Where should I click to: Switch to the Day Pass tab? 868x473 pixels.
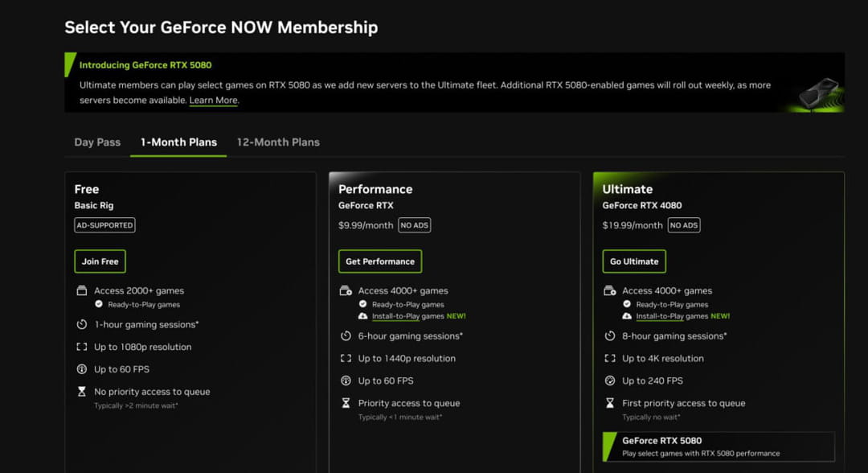coord(97,142)
